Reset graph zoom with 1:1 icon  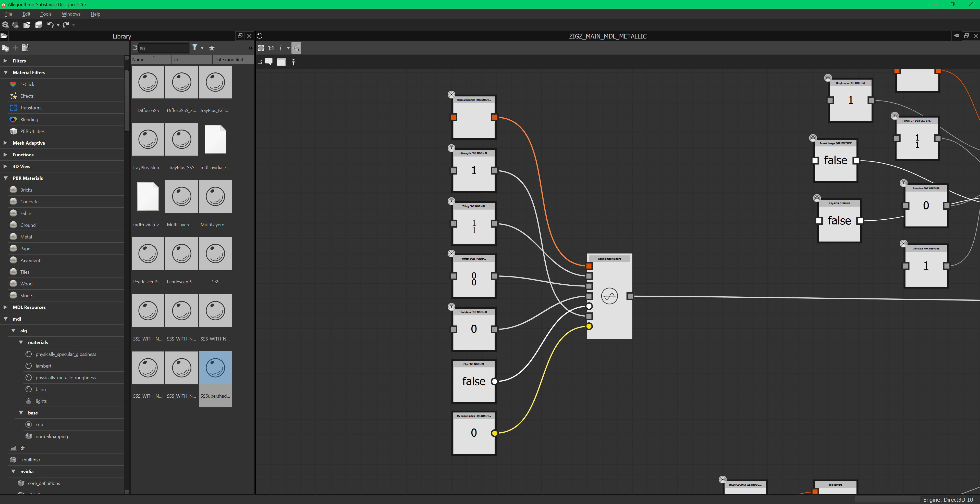pyautogui.click(x=271, y=48)
